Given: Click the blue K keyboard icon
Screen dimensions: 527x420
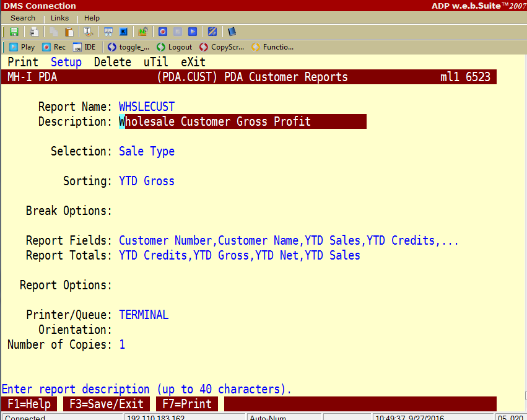Looking at the screenshot, I should coord(123,32).
